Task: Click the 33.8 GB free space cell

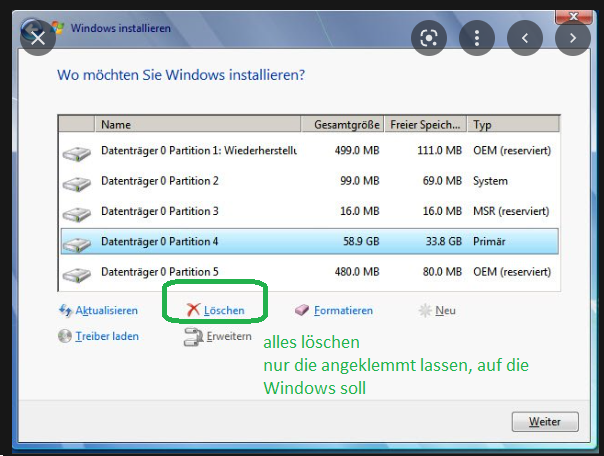Action: (443, 241)
